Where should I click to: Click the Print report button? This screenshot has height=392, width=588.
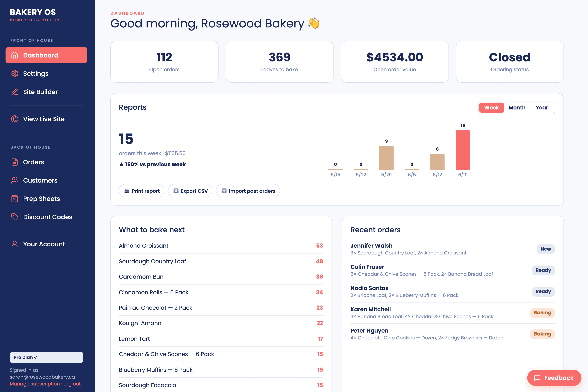pyautogui.click(x=141, y=191)
